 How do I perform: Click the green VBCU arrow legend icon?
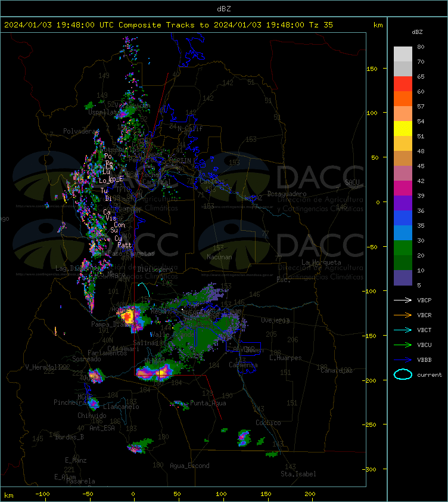(403, 345)
